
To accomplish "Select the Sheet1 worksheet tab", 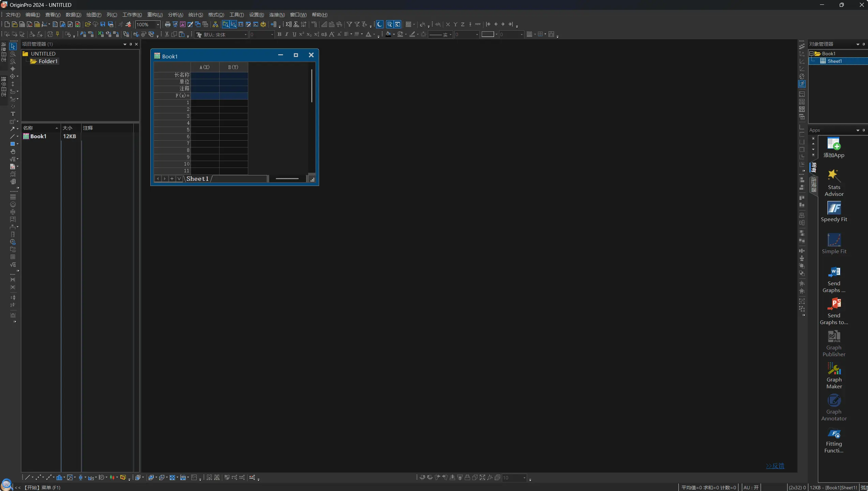I will coord(197,179).
